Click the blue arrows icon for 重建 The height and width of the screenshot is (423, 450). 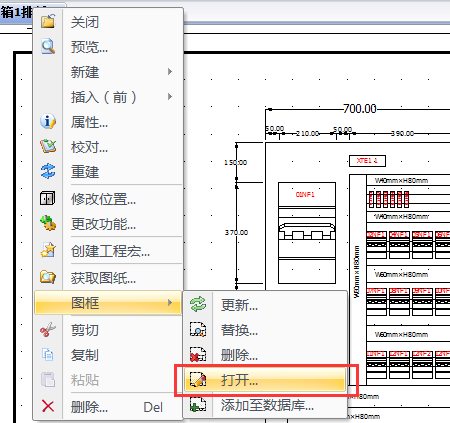(48, 171)
